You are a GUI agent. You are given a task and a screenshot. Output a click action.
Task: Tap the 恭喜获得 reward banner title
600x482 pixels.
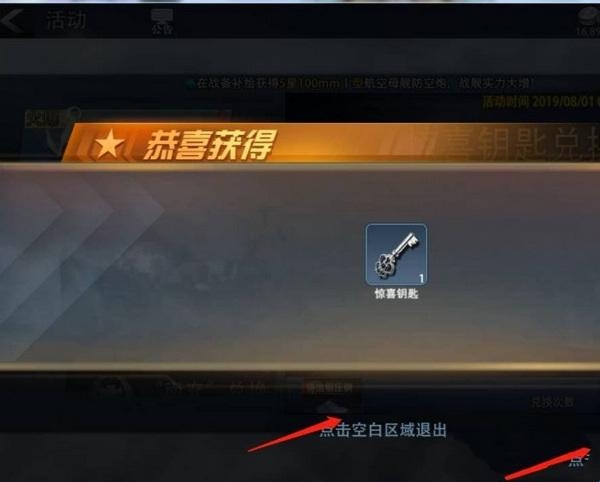209,145
